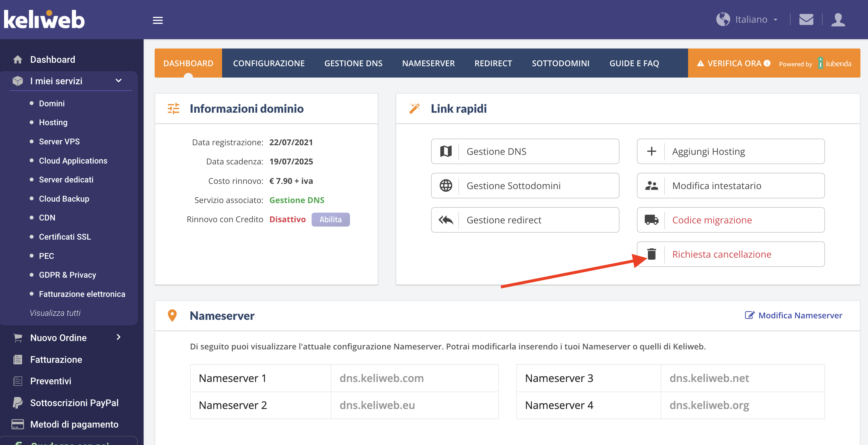
Task: Open the SOTTODOMINI tab
Action: point(560,63)
